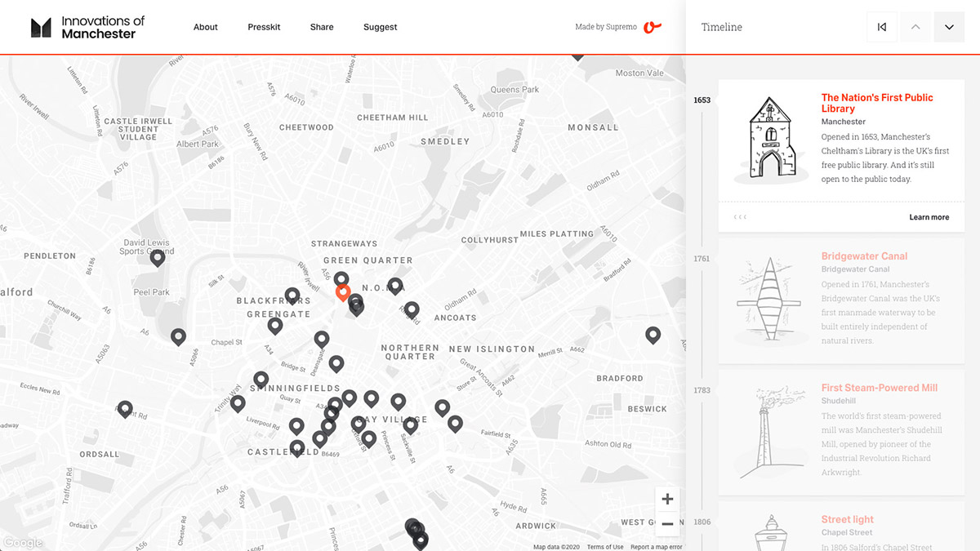
Task: Click Learn more on the Public Library card
Action: [x=929, y=217]
